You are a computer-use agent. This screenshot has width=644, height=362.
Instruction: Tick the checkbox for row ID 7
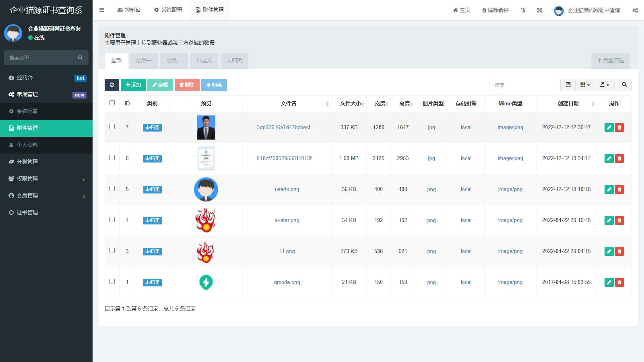click(112, 127)
